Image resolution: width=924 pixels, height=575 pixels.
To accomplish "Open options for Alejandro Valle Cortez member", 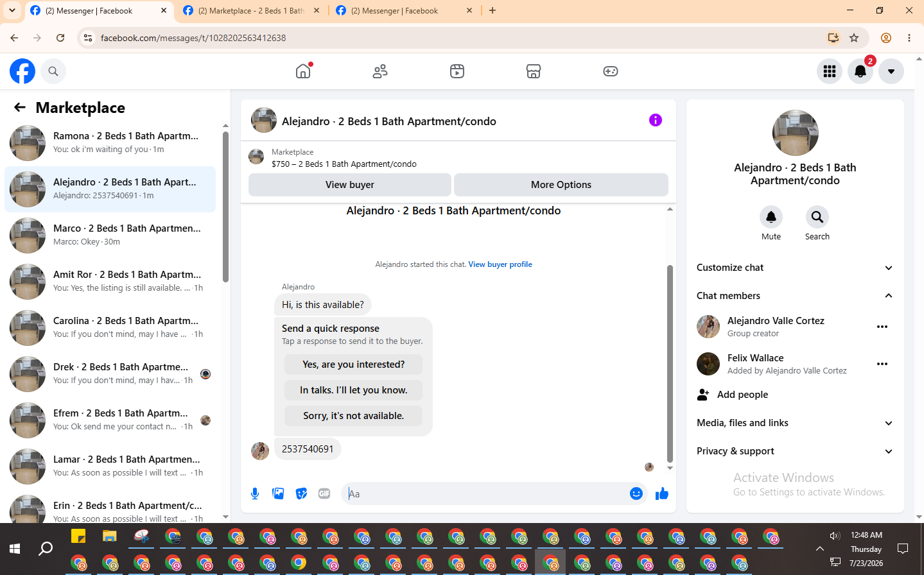I will 882,327.
